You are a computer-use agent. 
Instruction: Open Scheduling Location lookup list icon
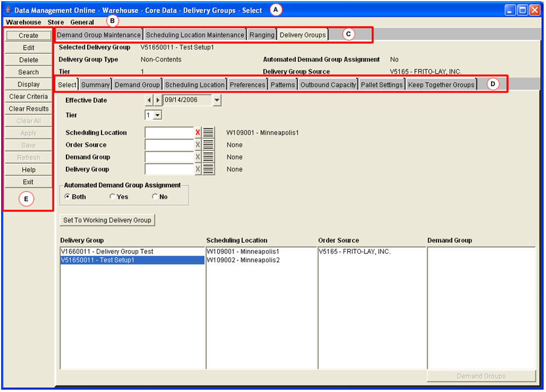pyautogui.click(x=208, y=132)
